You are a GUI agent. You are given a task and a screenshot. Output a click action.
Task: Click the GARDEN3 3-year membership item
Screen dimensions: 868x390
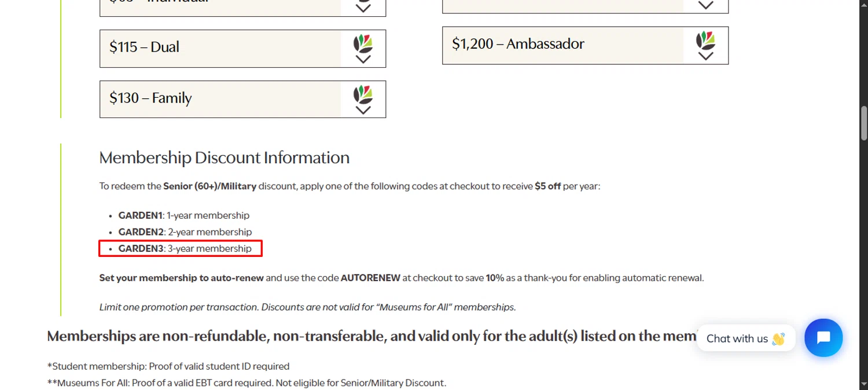(x=185, y=248)
